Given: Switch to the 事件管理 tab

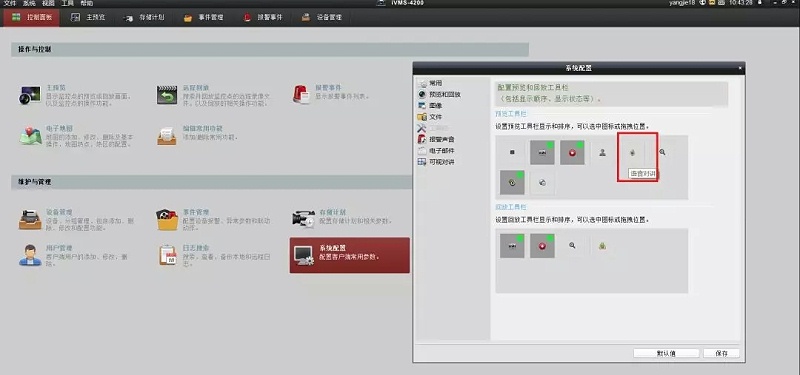Looking at the screenshot, I should pos(204,17).
